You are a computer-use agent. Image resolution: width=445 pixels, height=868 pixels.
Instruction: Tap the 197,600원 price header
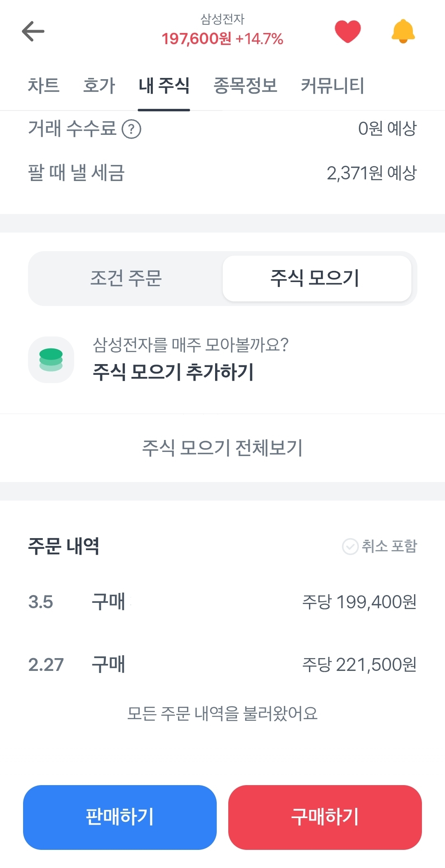click(222, 39)
